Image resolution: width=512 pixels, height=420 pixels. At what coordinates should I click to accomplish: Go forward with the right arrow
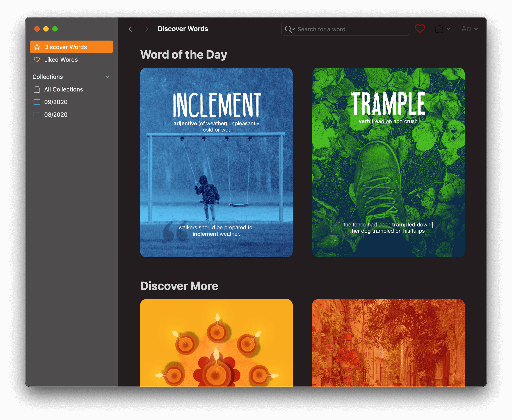point(146,29)
